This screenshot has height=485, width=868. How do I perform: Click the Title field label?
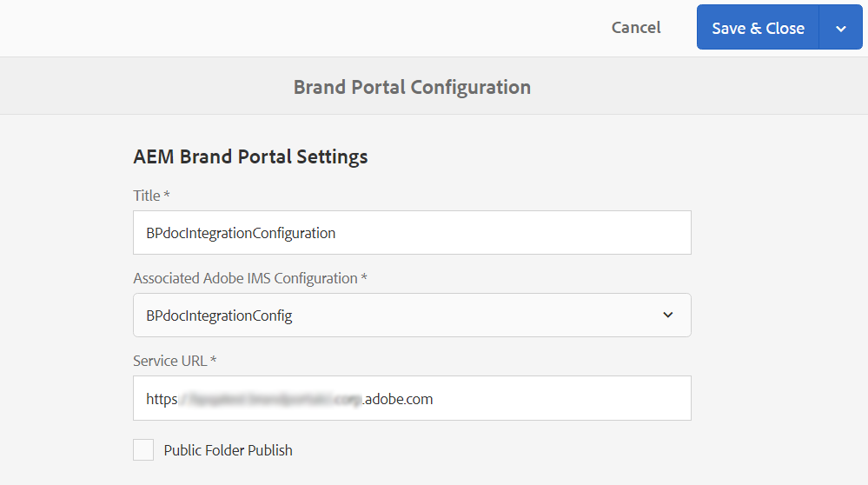(x=147, y=196)
